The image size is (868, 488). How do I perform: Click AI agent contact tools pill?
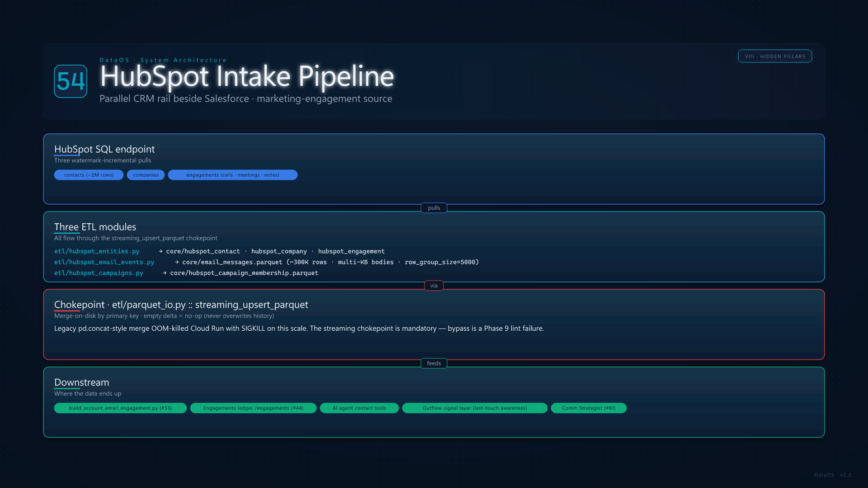click(x=359, y=408)
